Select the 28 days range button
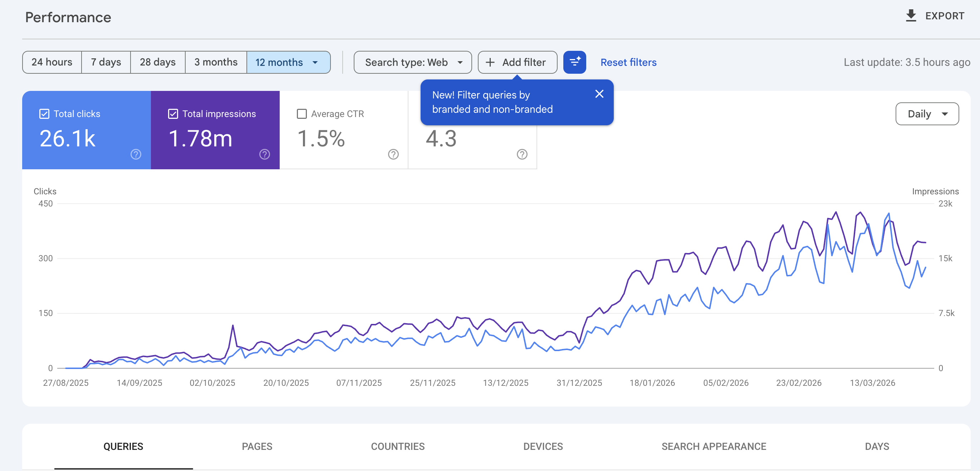The image size is (980, 471). (157, 62)
